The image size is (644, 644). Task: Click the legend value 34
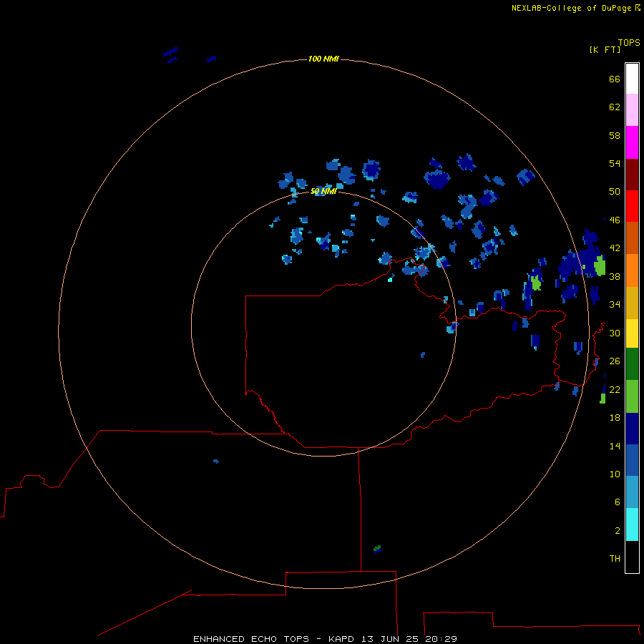[615, 305]
